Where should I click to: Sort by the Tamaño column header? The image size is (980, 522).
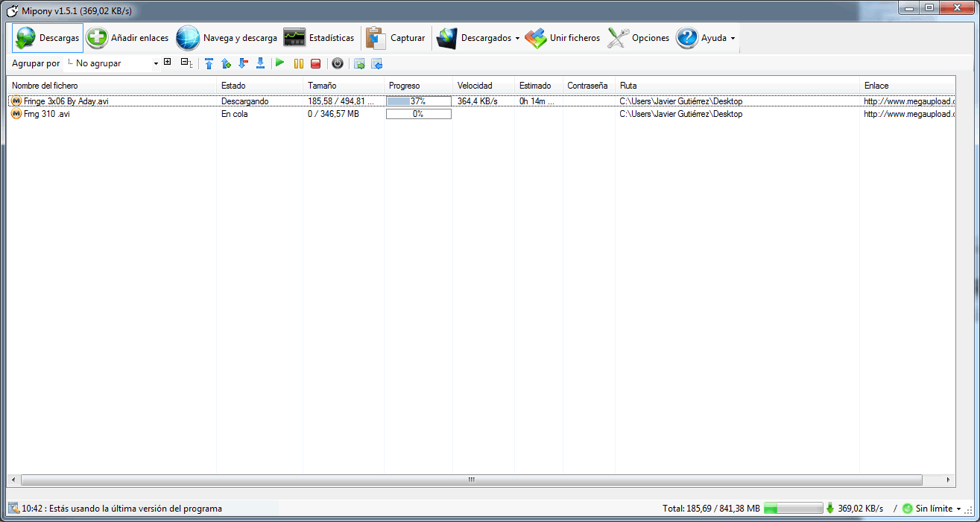[x=344, y=86]
